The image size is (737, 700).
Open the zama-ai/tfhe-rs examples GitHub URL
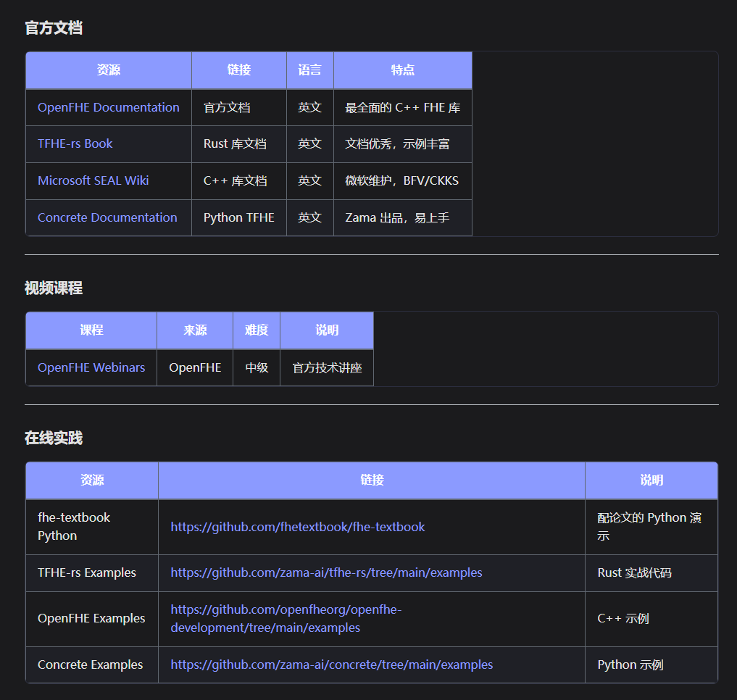pos(326,572)
